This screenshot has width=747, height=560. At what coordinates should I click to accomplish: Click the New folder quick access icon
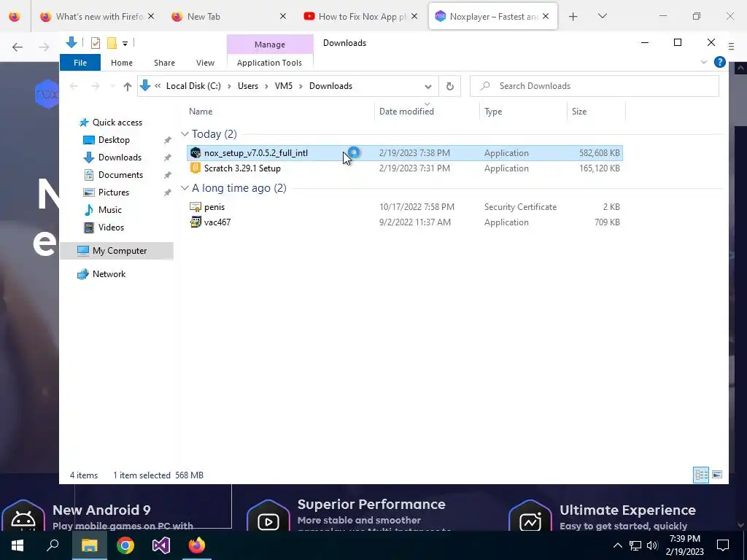pos(112,43)
